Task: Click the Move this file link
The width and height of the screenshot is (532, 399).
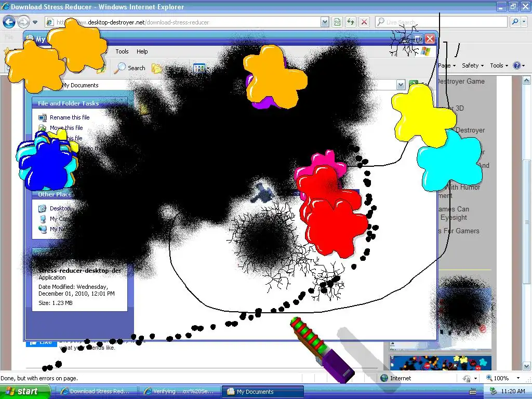Action: pyautogui.click(x=66, y=128)
